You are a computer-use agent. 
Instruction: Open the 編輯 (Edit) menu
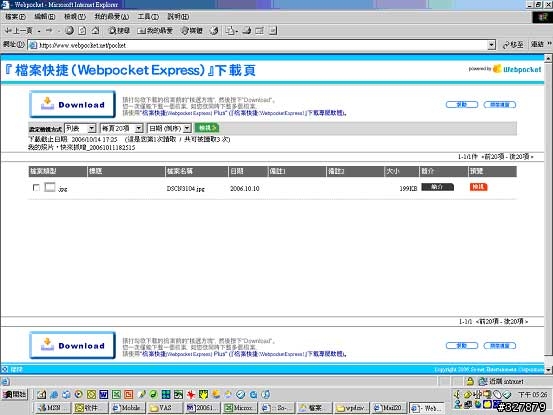[x=44, y=17]
